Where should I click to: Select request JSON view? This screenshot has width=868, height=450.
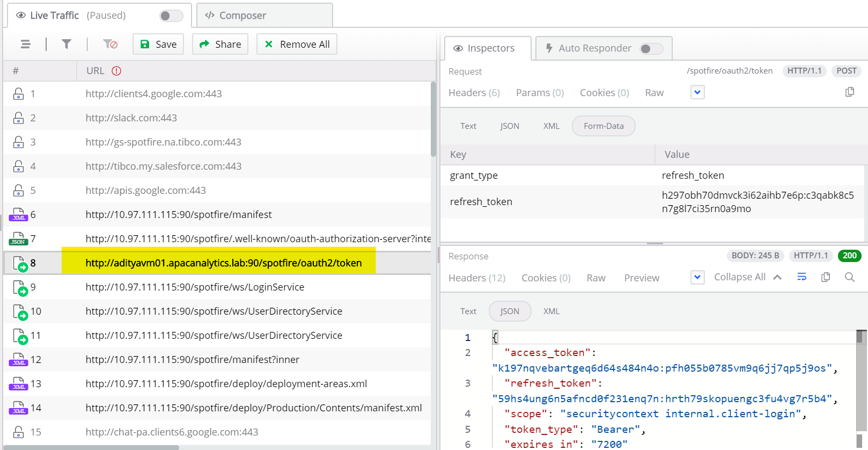(509, 126)
